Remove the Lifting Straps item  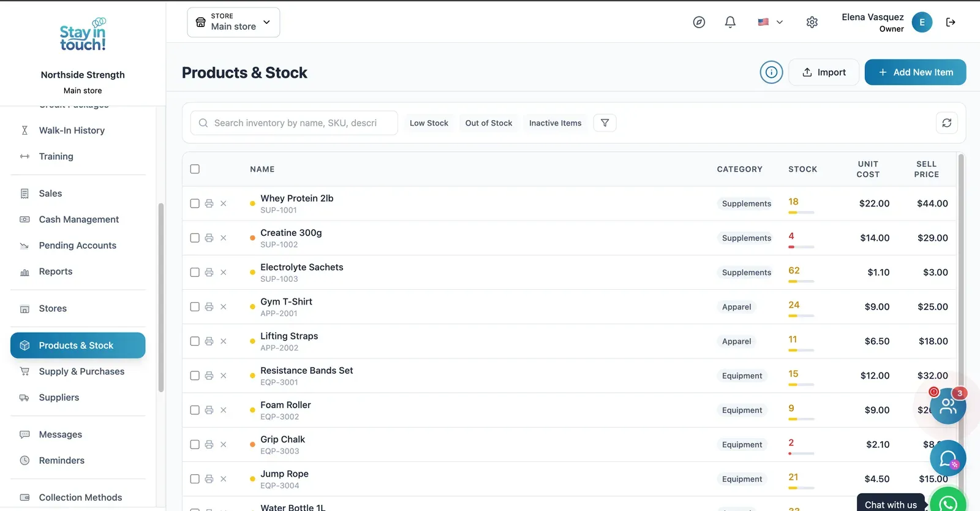(224, 341)
